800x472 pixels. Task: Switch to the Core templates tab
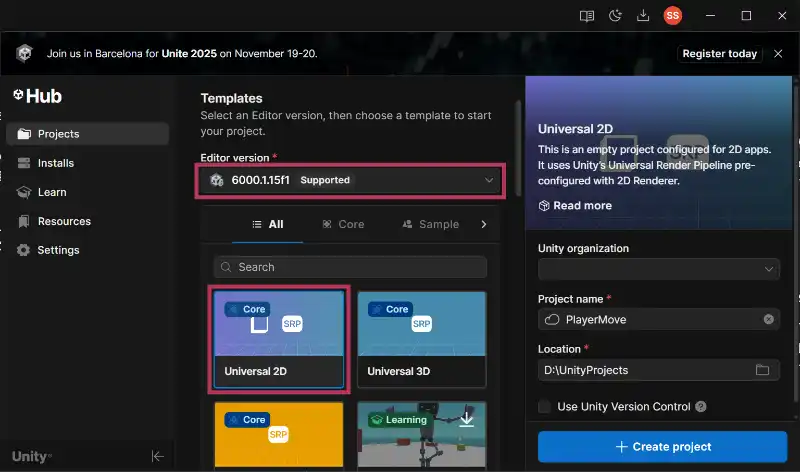point(343,224)
